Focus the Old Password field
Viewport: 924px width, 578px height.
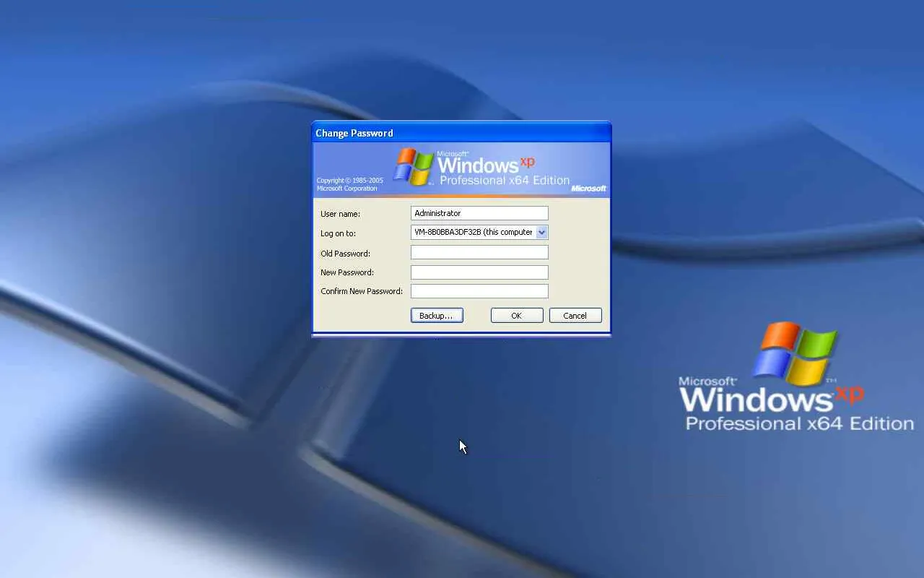[479, 252]
